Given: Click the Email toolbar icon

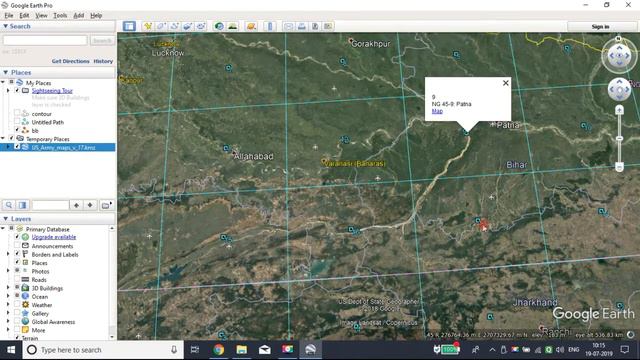Looking at the screenshot, I should (288, 26).
